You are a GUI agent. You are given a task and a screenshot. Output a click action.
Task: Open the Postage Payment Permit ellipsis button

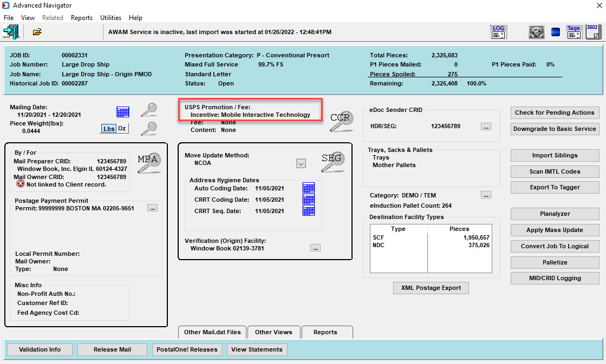(x=153, y=208)
